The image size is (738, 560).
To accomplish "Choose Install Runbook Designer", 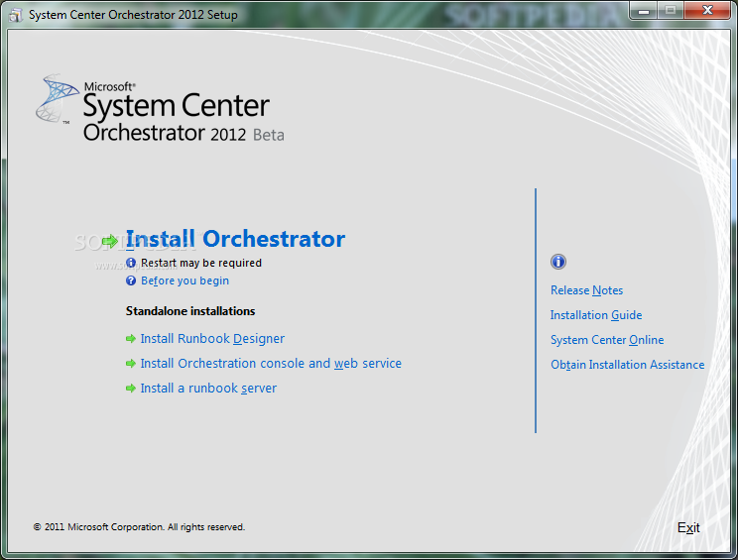I will click(x=212, y=339).
